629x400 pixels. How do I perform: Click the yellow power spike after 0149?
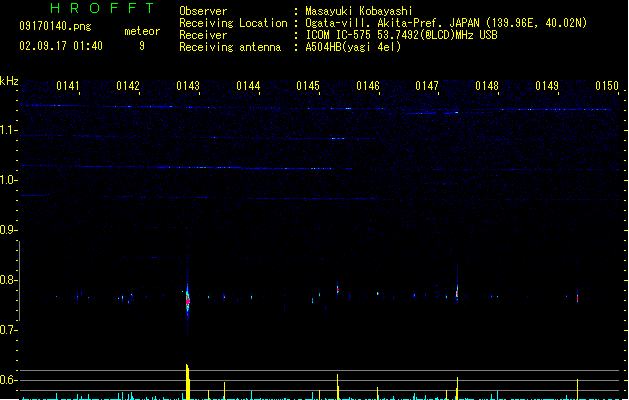tap(578, 389)
